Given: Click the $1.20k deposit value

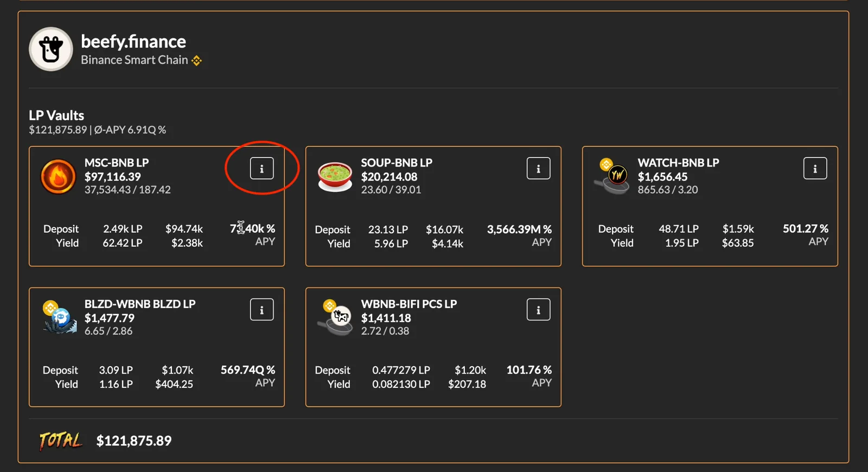Looking at the screenshot, I should [x=470, y=370].
